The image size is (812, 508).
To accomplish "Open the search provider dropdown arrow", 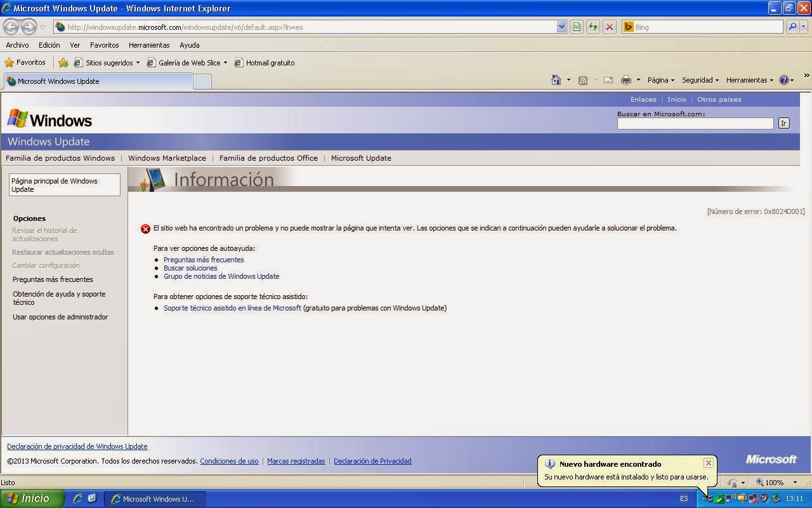I will pyautogui.click(x=804, y=27).
